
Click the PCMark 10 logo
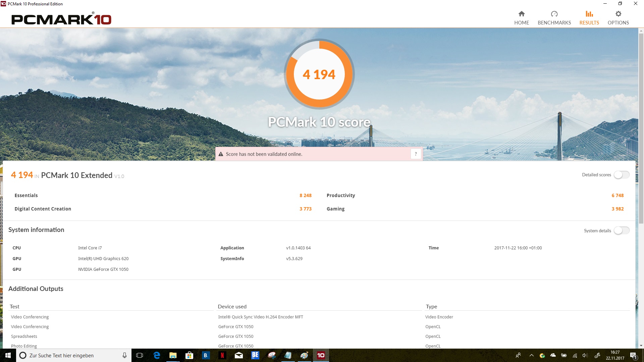[61, 19]
